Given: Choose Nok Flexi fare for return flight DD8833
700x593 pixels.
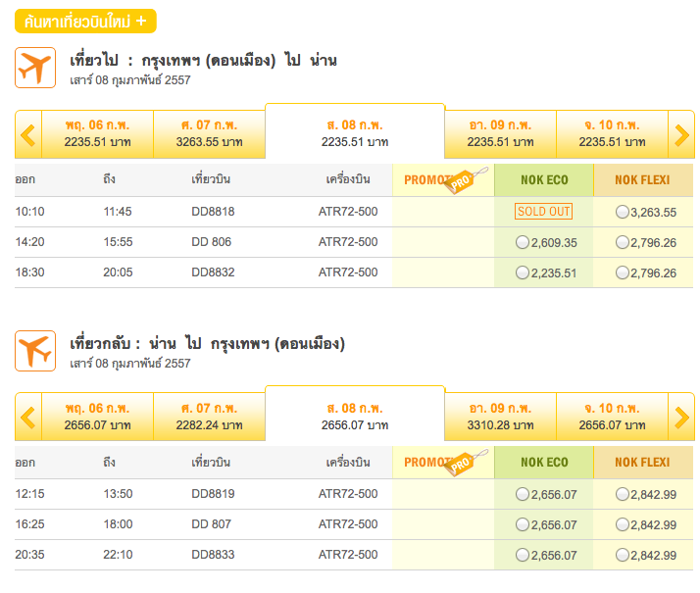Looking at the screenshot, I should pyautogui.click(x=623, y=556).
